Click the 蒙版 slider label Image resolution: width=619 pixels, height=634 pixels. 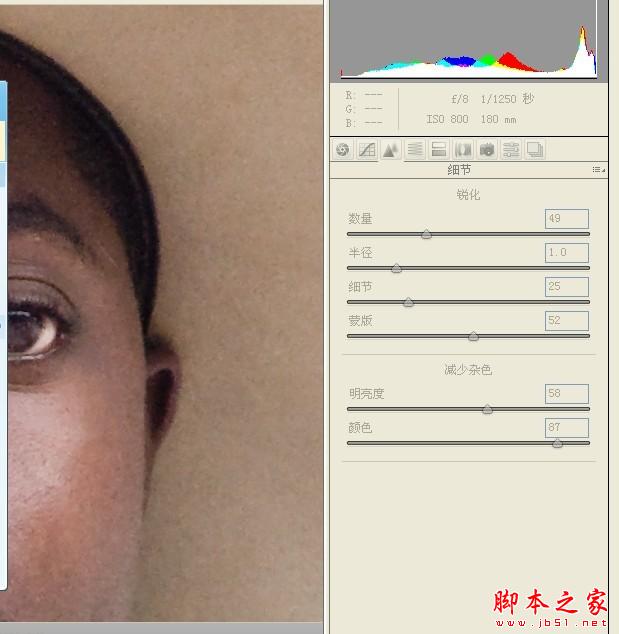360,321
